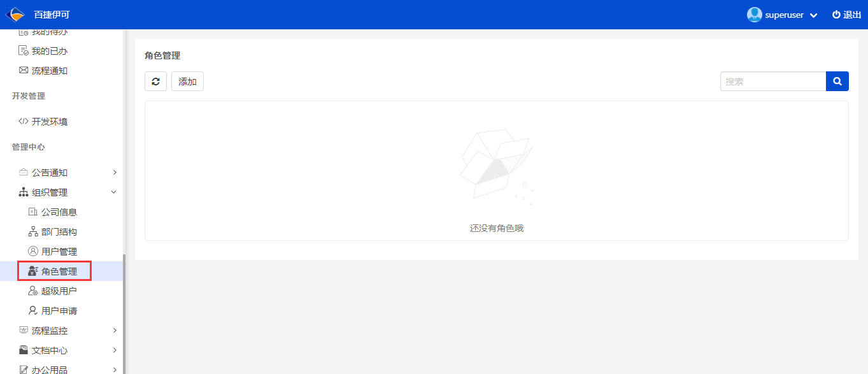Click the superuser avatar icon

pos(755,15)
